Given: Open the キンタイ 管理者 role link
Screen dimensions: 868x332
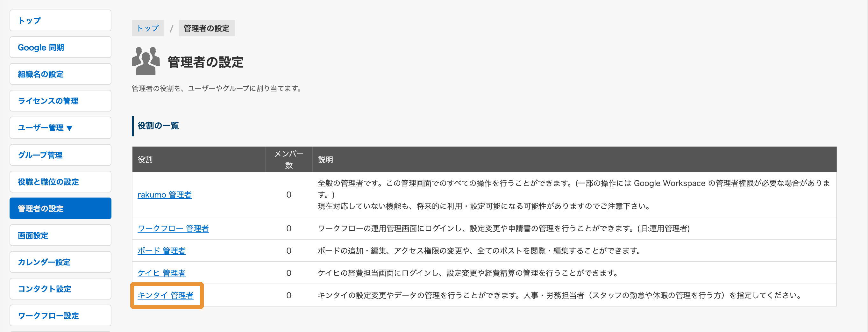Looking at the screenshot, I should pyautogui.click(x=166, y=295).
